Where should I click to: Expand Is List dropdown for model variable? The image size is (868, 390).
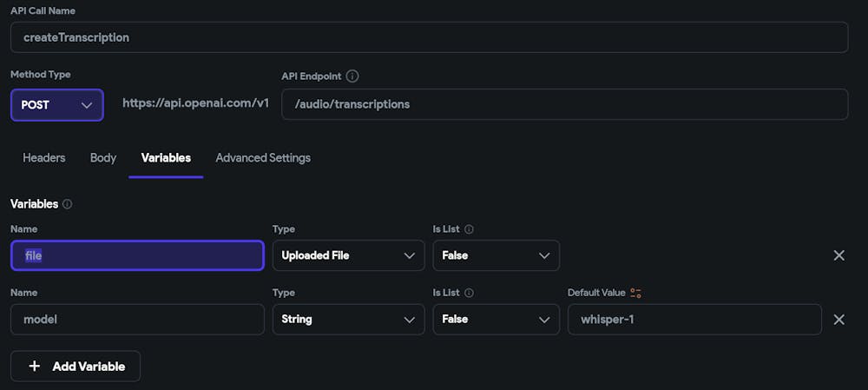(496, 319)
